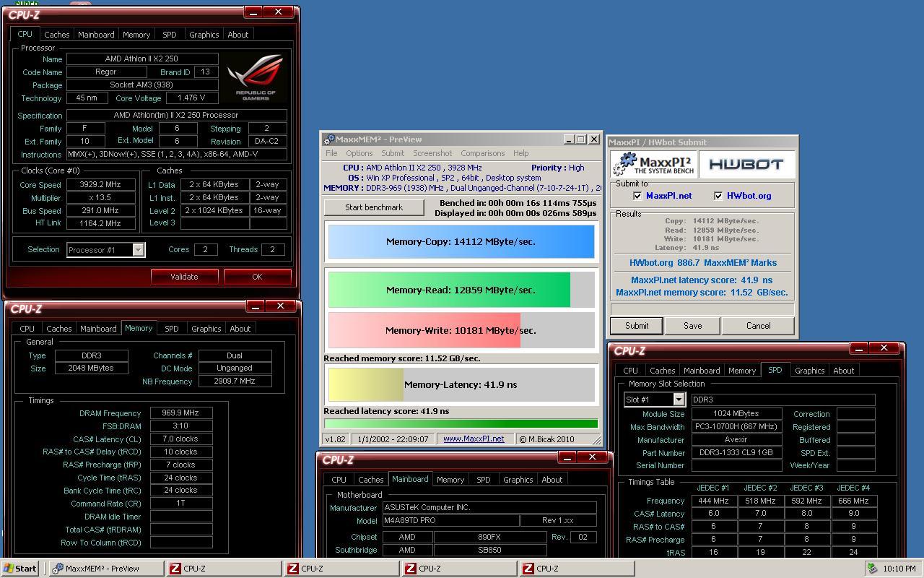Open the Options menu in MaxxMEM²
Image resolution: width=924 pixels, height=578 pixels.
click(359, 153)
